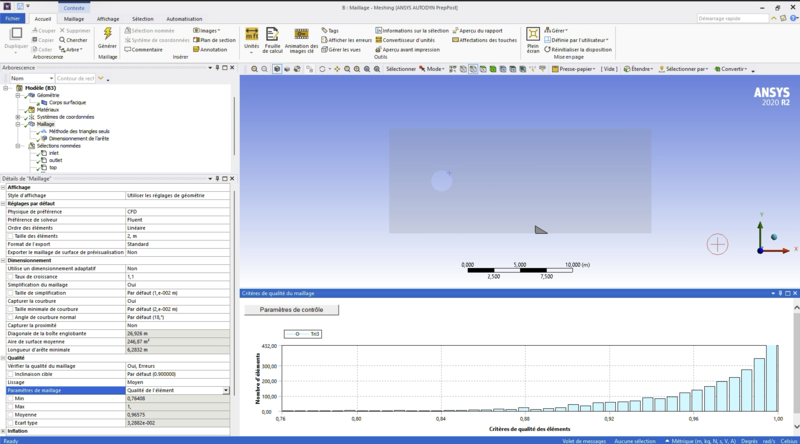Open Animation des images clé
The width and height of the screenshot is (800, 444).
click(x=301, y=34)
